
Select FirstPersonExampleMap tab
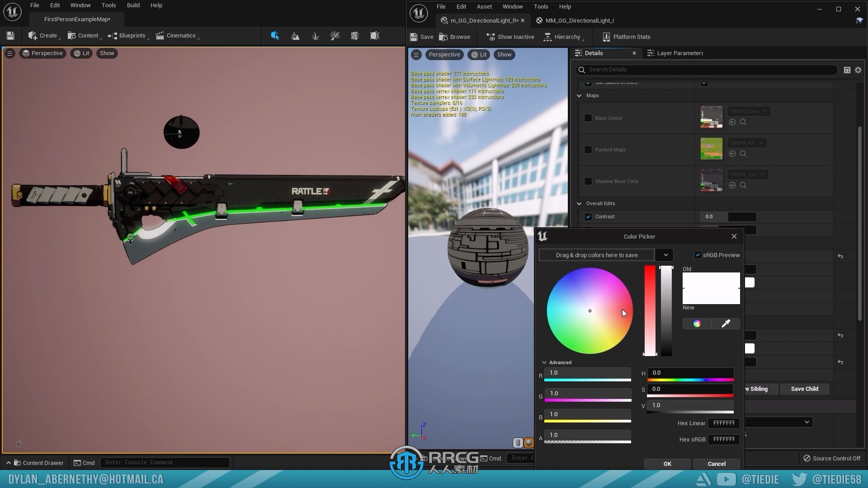[x=77, y=19]
